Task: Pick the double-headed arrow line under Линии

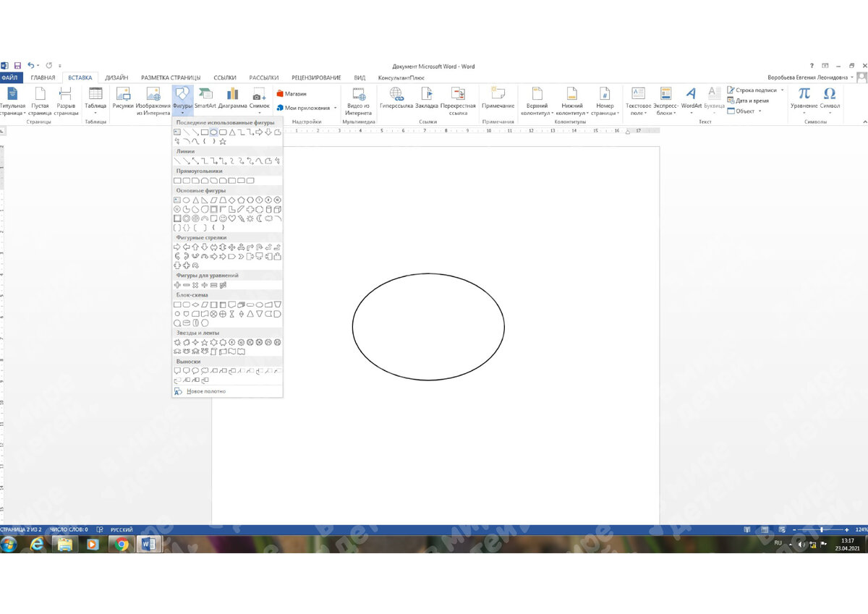Action: click(x=195, y=161)
